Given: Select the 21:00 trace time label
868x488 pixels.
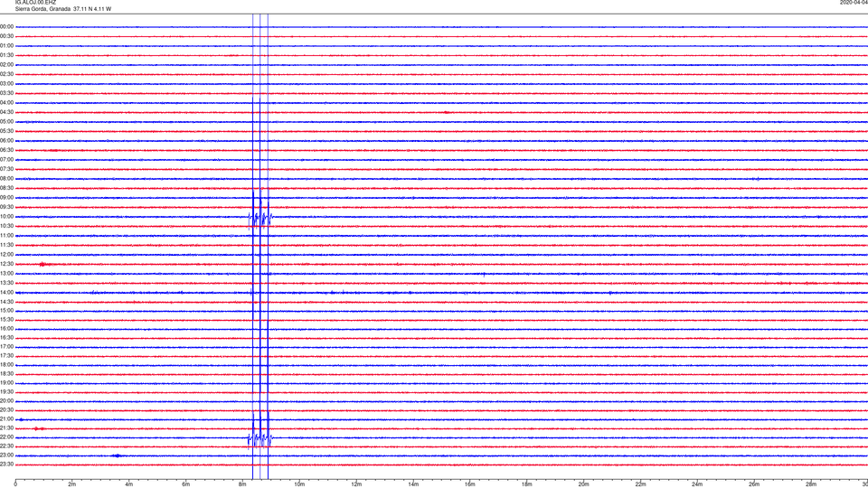Looking at the screenshot, I should click(x=6, y=419).
